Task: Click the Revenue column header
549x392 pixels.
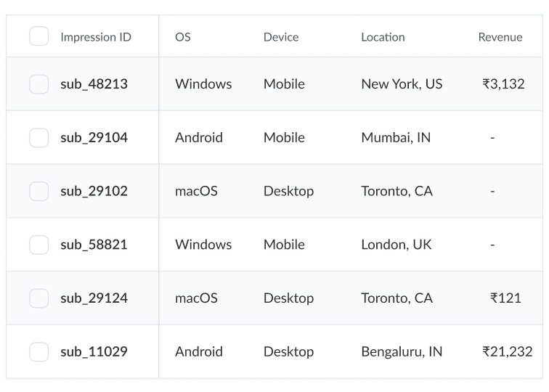Action: point(500,37)
